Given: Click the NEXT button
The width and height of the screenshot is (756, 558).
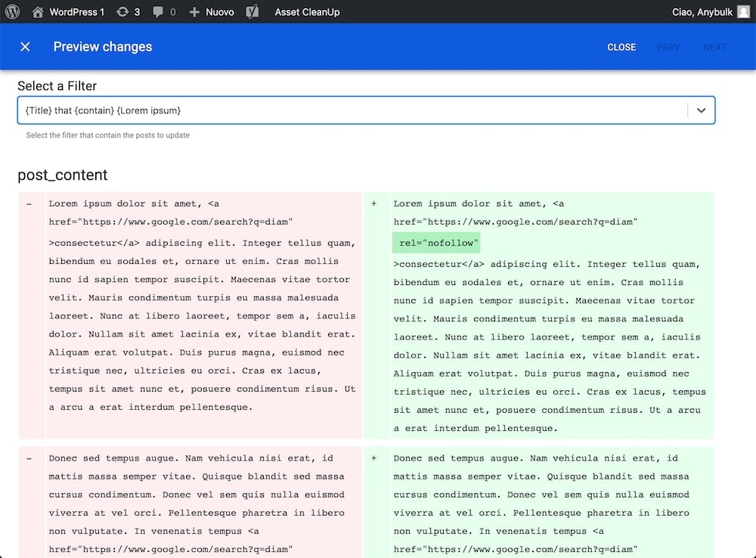Looking at the screenshot, I should tap(714, 47).
